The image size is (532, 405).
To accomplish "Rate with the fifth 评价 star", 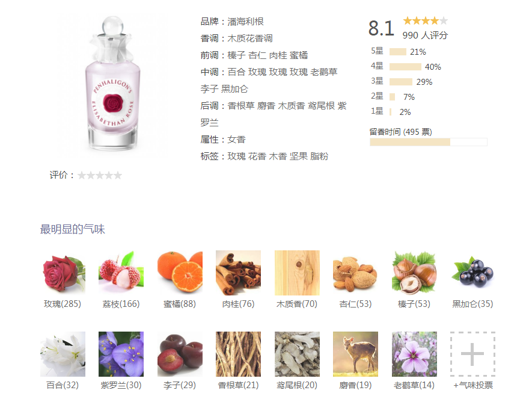I will click(x=118, y=175).
